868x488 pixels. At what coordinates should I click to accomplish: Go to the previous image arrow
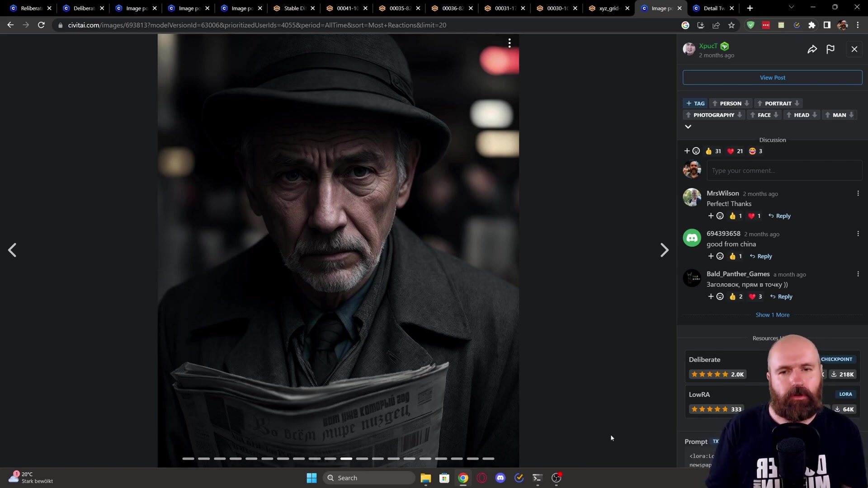tap(12, 250)
